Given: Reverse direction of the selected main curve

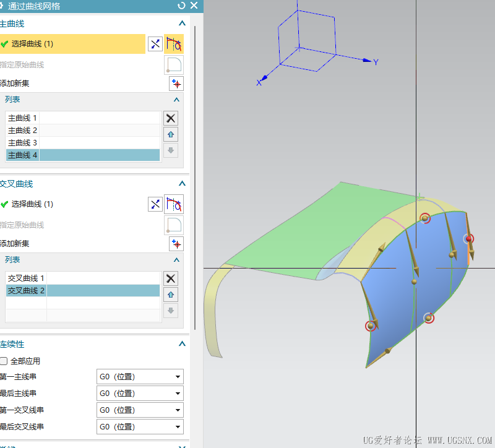Looking at the screenshot, I should [x=155, y=44].
